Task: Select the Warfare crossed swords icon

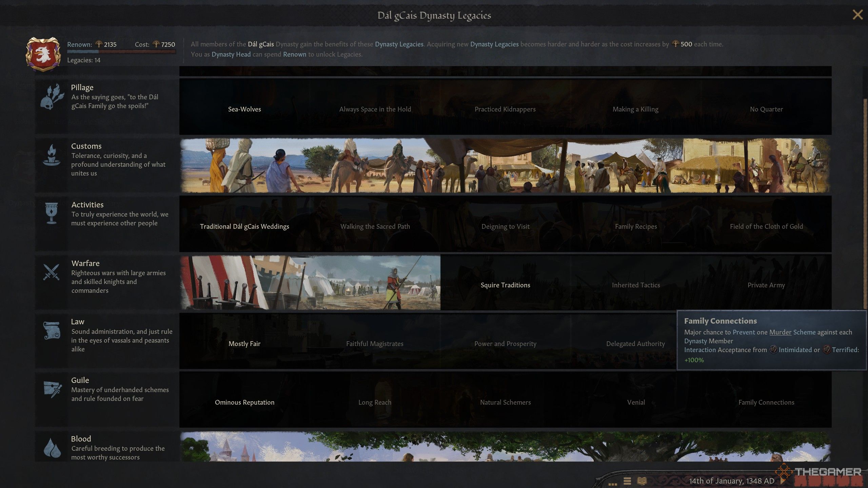Action: pos(52,272)
